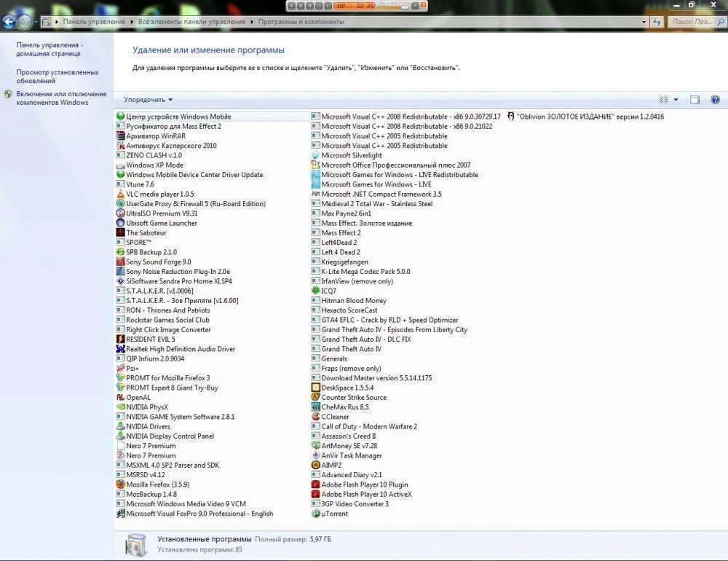Change view with the view icon button
The image size is (728, 561).
click(663, 100)
